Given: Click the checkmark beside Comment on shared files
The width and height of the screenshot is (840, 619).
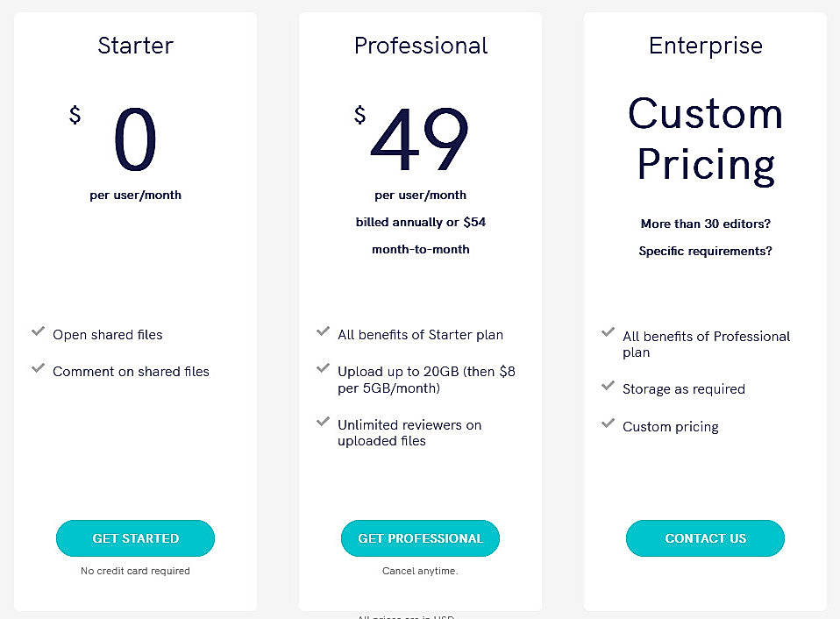Looking at the screenshot, I should tap(39, 368).
